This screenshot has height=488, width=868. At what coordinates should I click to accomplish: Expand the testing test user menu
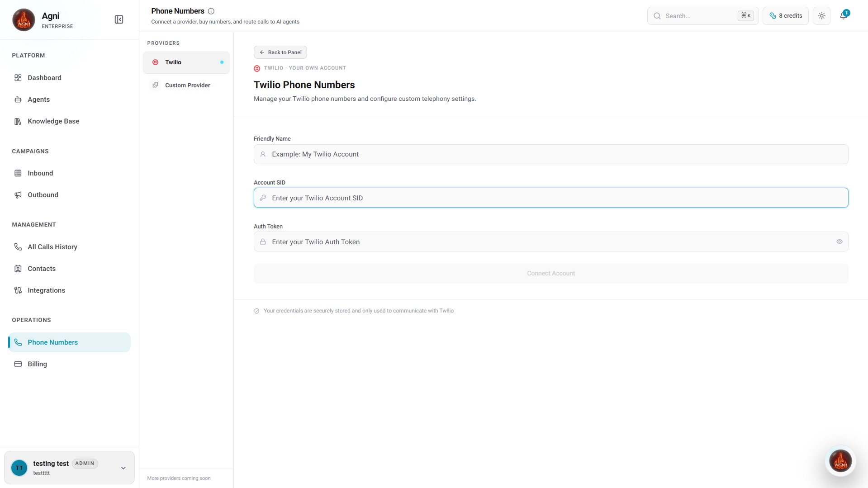click(69, 468)
